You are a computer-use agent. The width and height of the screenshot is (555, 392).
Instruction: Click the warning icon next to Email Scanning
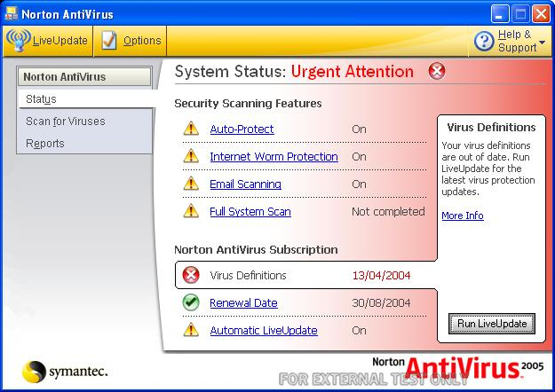coord(191,184)
